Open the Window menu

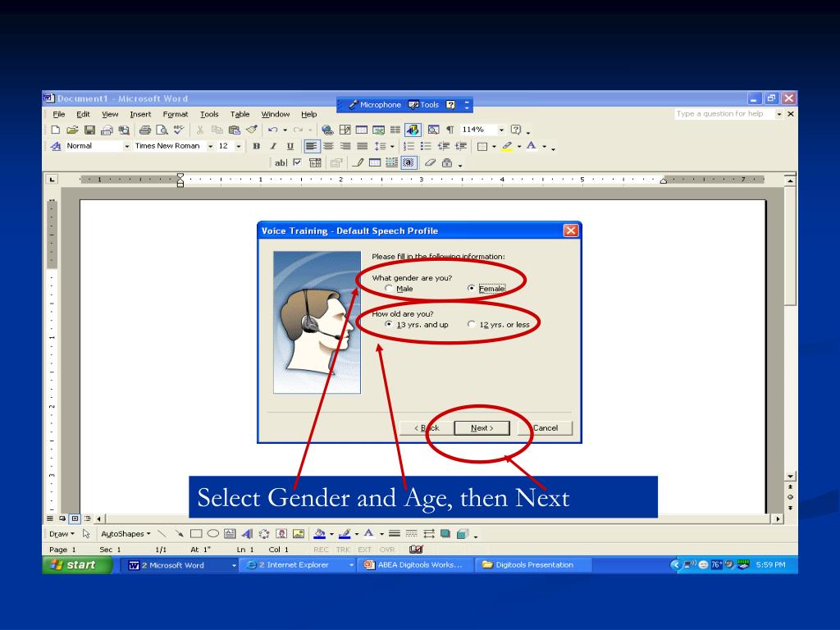276,114
